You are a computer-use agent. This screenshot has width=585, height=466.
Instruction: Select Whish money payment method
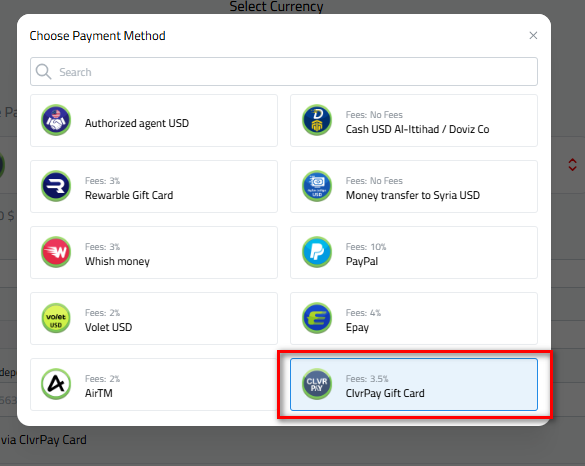(154, 253)
